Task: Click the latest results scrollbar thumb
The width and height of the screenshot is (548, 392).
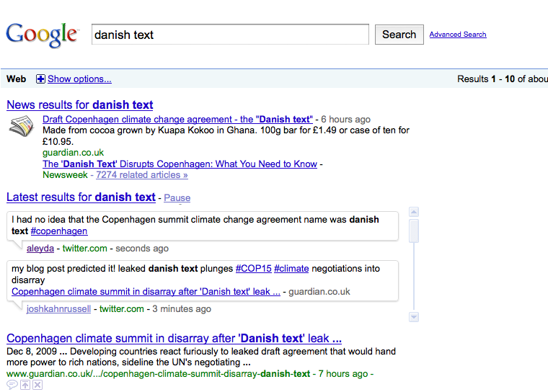Action: [414, 231]
